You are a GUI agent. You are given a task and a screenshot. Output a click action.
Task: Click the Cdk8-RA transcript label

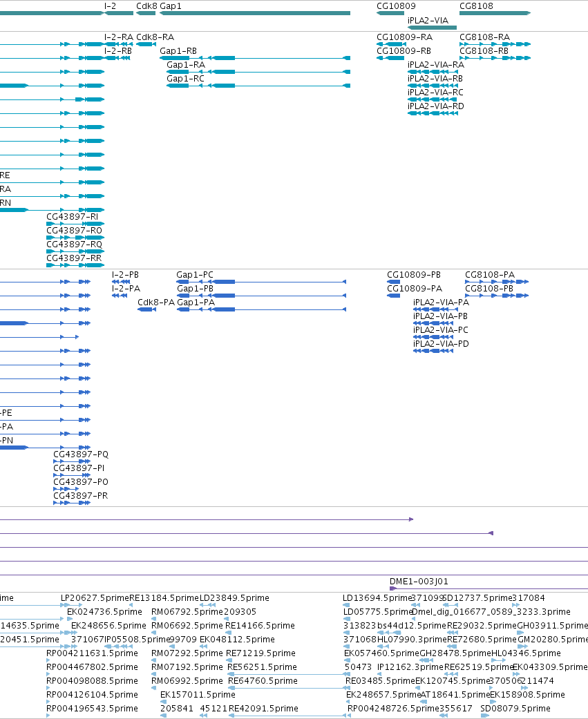[x=155, y=37]
